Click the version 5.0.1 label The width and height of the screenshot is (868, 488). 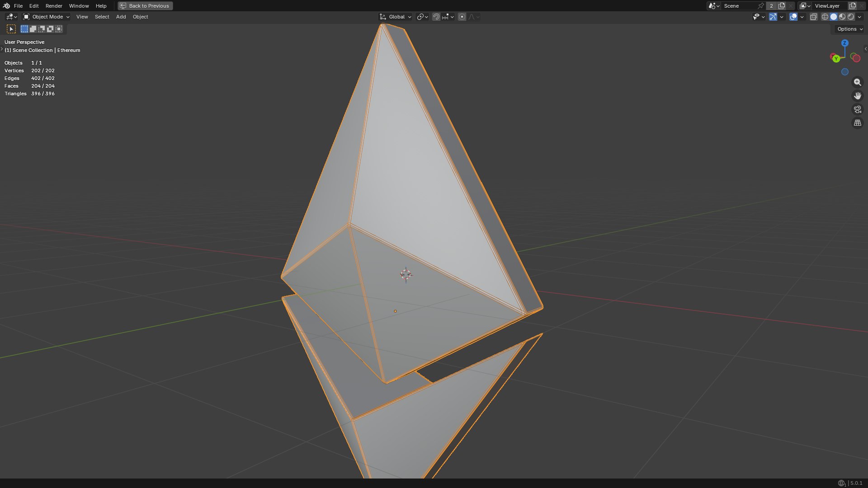pyautogui.click(x=856, y=483)
